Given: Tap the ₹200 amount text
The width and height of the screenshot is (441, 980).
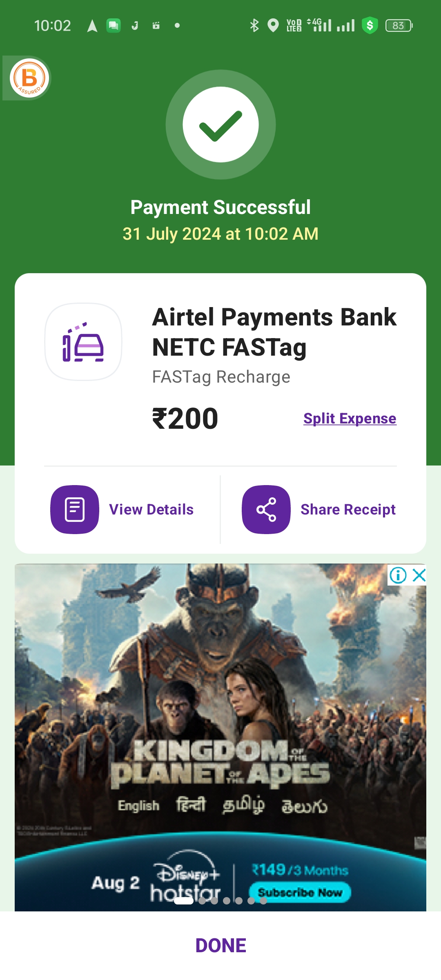Looking at the screenshot, I should pyautogui.click(x=185, y=419).
